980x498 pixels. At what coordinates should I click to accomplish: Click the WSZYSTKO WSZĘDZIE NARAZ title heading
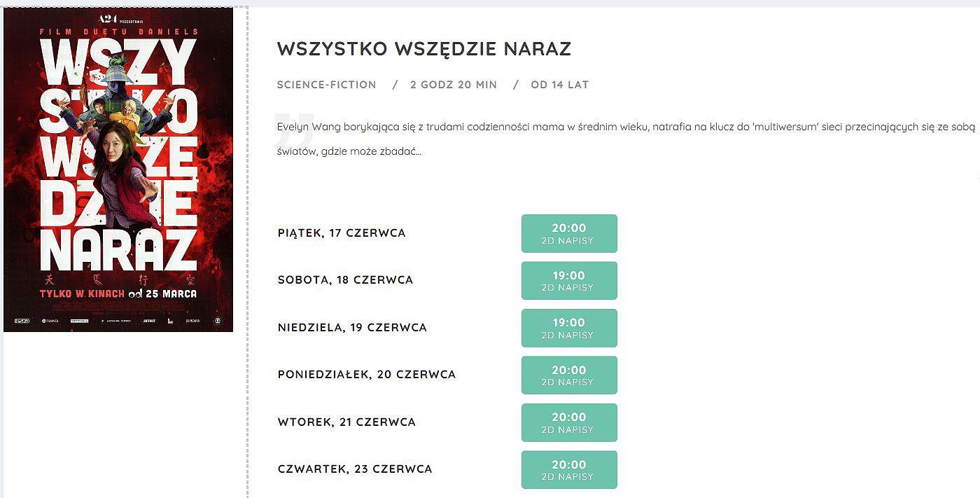(x=424, y=48)
